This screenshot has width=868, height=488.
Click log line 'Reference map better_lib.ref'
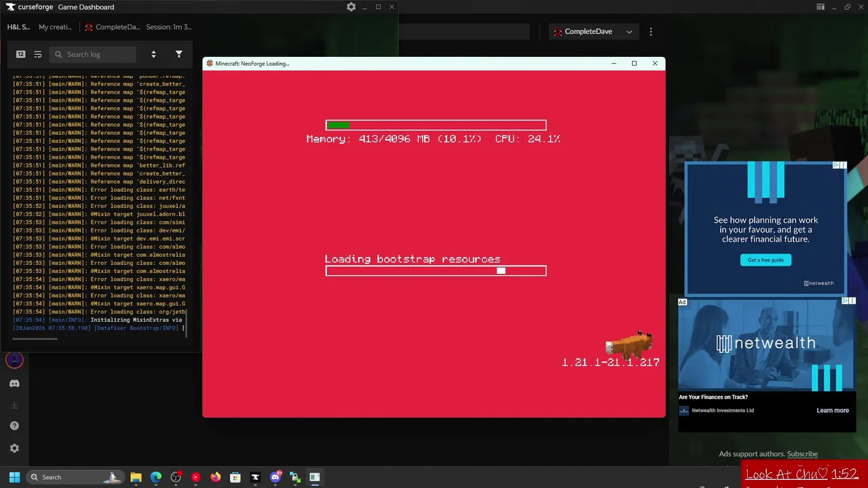99,165
